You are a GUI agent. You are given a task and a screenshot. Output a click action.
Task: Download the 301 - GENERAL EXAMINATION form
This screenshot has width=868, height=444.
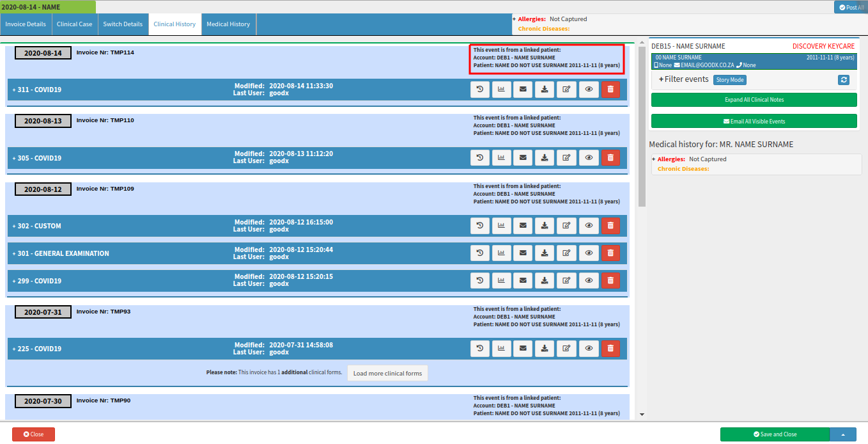coord(545,253)
